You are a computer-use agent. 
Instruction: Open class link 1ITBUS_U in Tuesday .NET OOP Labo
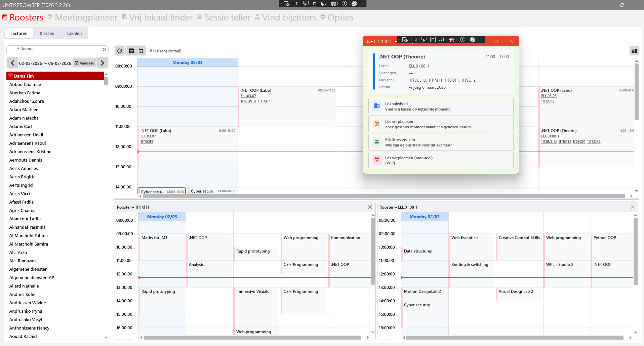248,101
